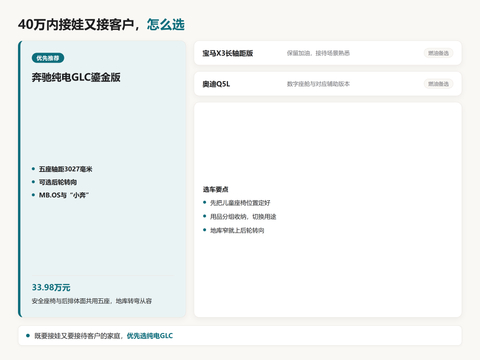Screen dimensions: 480x360
Task: Click the 优先推荐 badge
Action: tap(48, 58)
